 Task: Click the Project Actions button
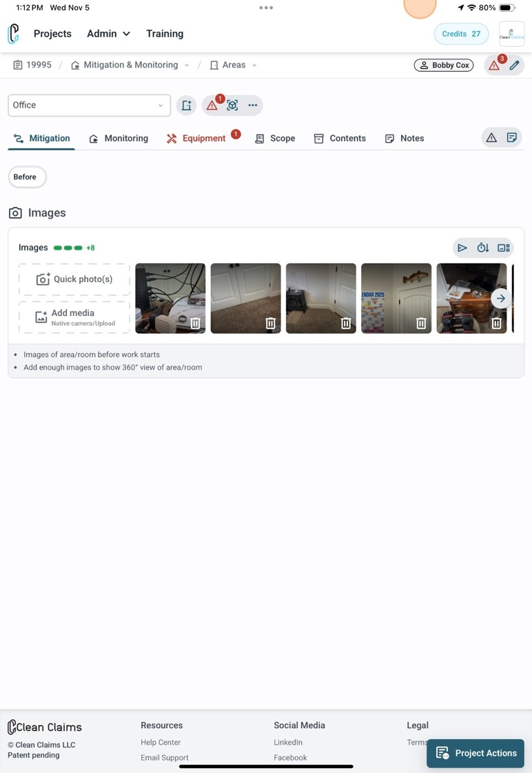click(x=475, y=753)
